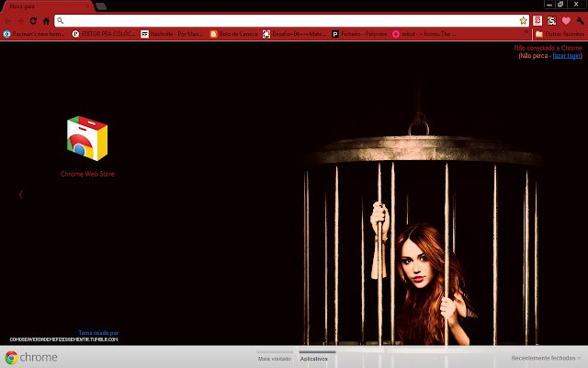
Task: Click the search magnifier in the address bar
Action: (x=61, y=21)
